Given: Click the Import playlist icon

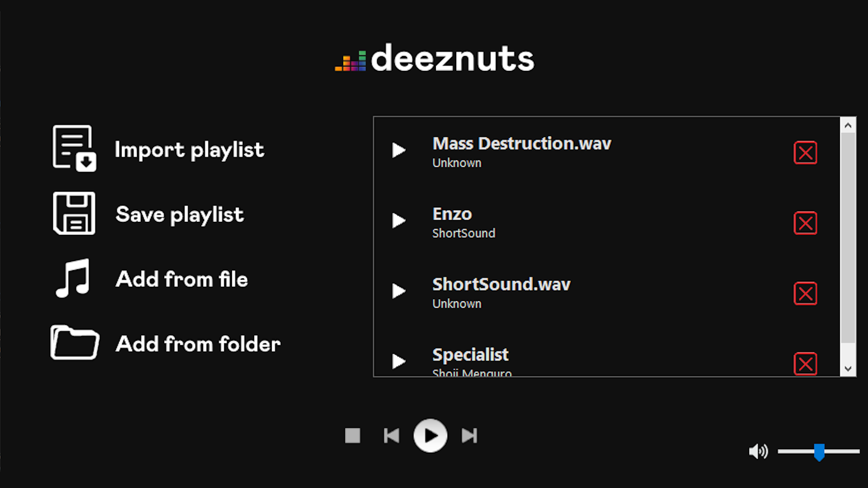Looking at the screenshot, I should pyautogui.click(x=74, y=148).
